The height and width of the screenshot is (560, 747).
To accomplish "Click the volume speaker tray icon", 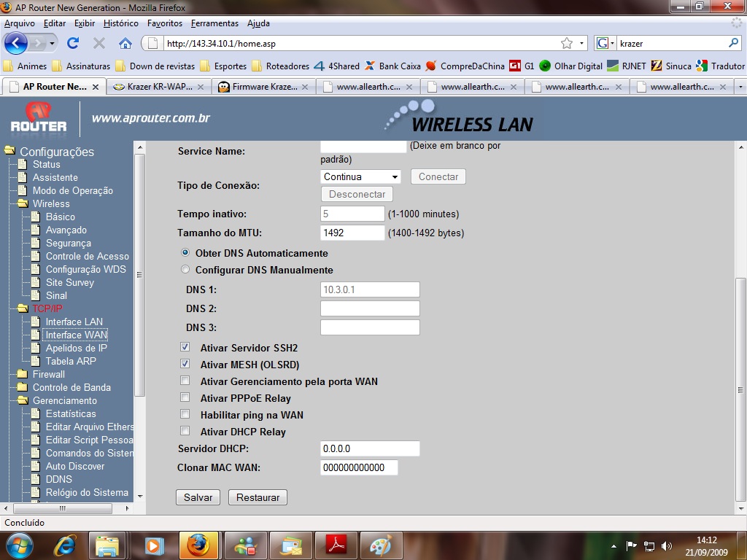I will tap(667, 545).
